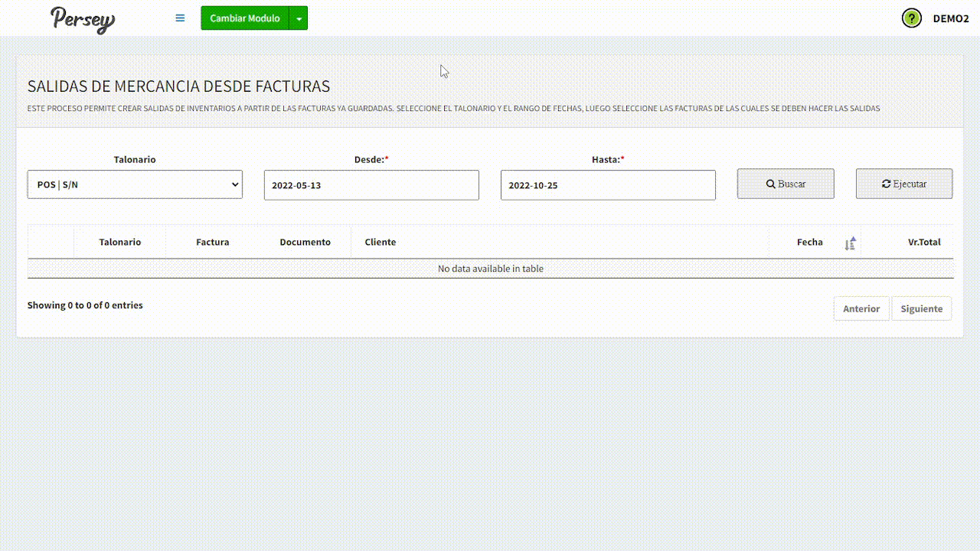Toggle the hamburger sidebar menu icon

(x=180, y=18)
